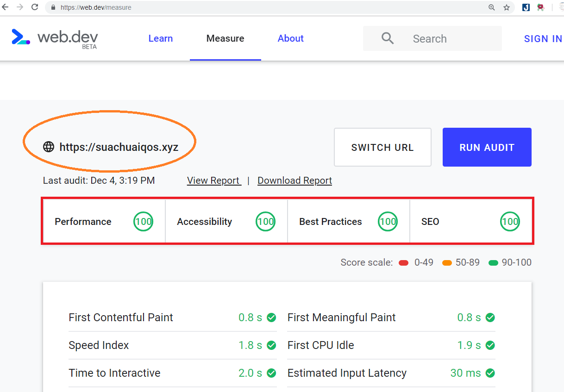Select the Measure tab
564x392 pixels.
[225, 38]
